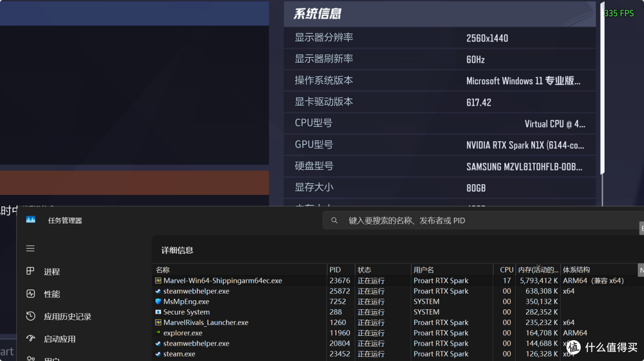Select the Marvel-Win64-Shippingarm64ec.exe row
The width and height of the screenshot is (644, 361).
pyautogui.click(x=398, y=281)
